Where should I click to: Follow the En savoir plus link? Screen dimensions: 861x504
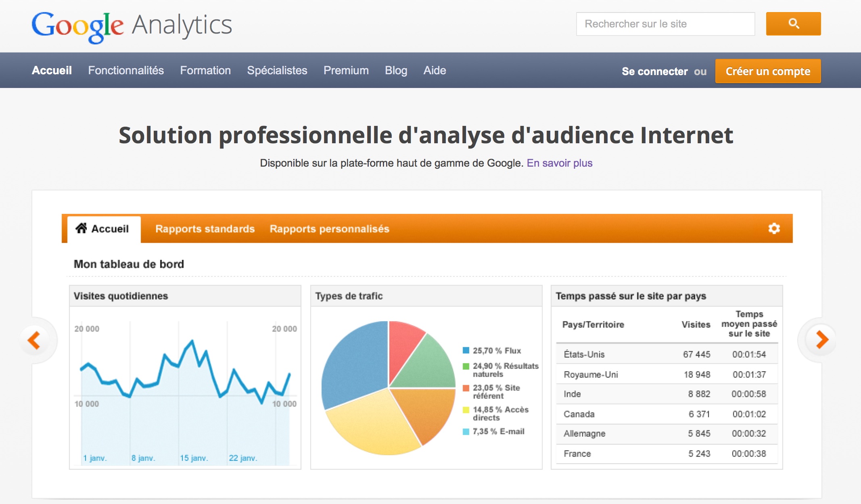pos(559,163)
